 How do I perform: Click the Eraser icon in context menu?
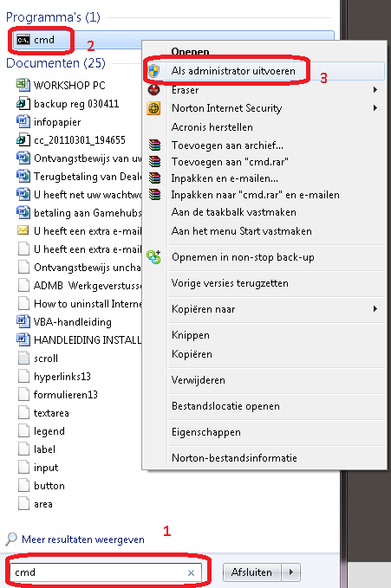click(154, 90)
